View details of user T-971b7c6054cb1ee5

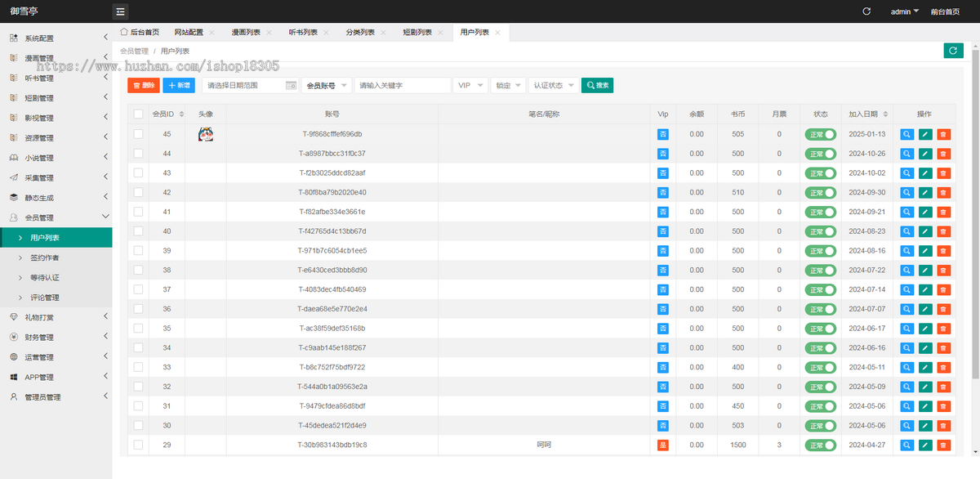(907, 251)
